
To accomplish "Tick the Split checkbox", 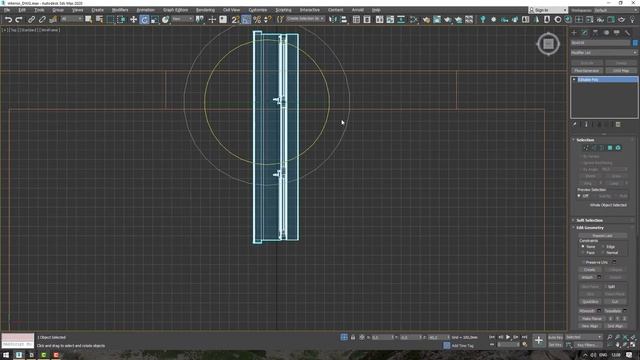I will point(606,287).
